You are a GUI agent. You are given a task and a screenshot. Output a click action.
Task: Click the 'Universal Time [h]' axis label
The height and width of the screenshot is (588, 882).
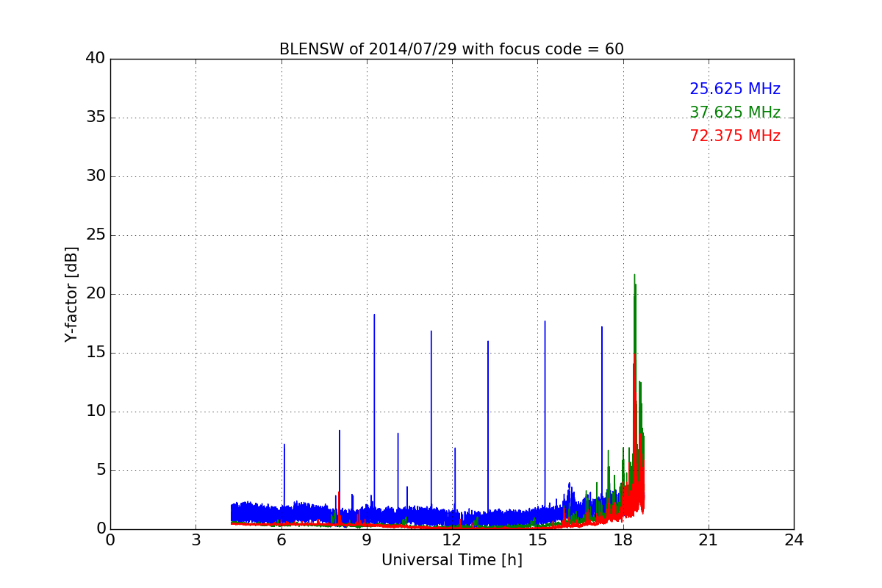click(x=452, y=560)
